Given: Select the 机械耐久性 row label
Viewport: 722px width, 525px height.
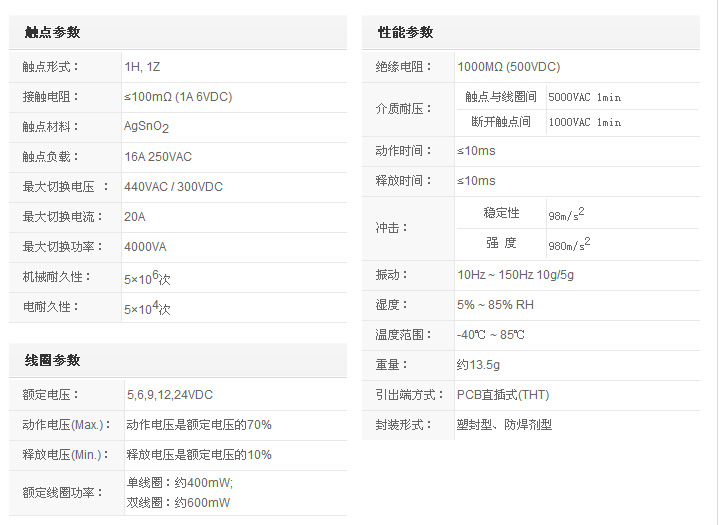Looking at the screenshot, I should pos(50,277).
